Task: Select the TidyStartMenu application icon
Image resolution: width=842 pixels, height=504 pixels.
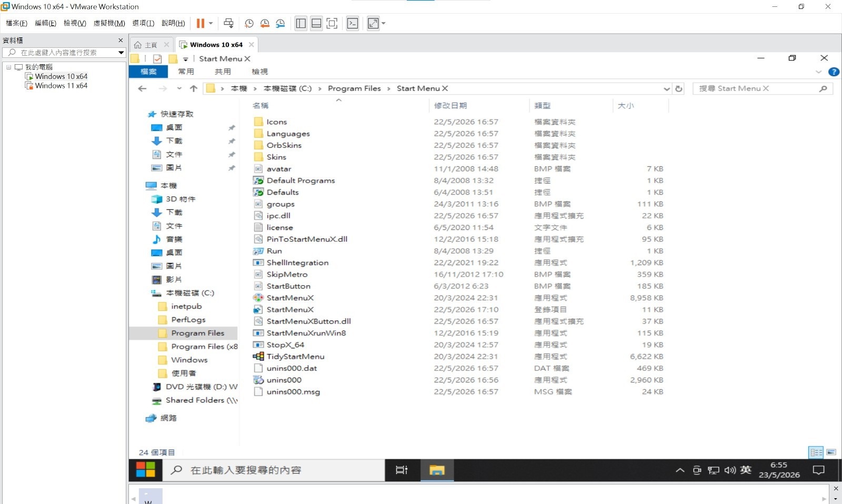Action: point(258,357)
